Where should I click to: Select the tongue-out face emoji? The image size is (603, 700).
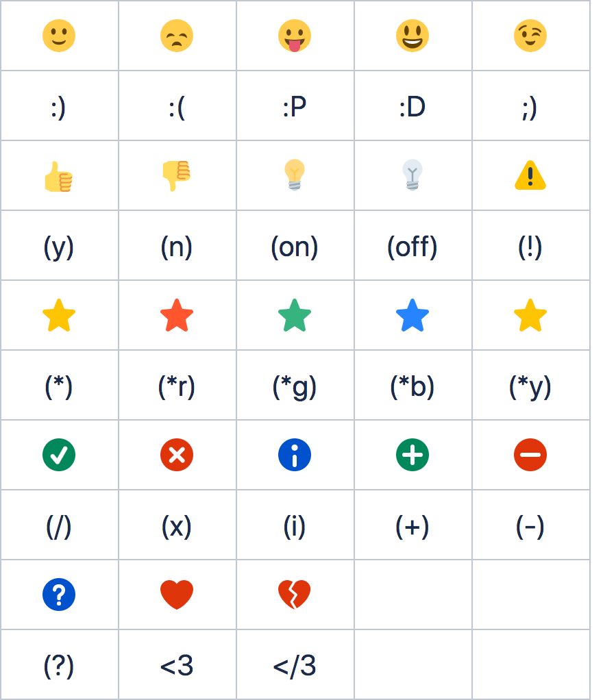(295, 36)
